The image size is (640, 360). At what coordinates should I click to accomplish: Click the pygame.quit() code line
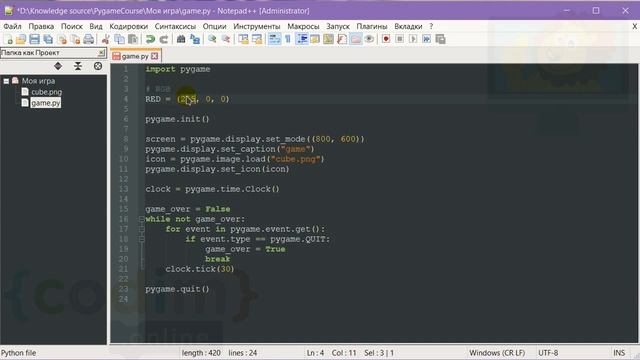(x=177, y=289)
